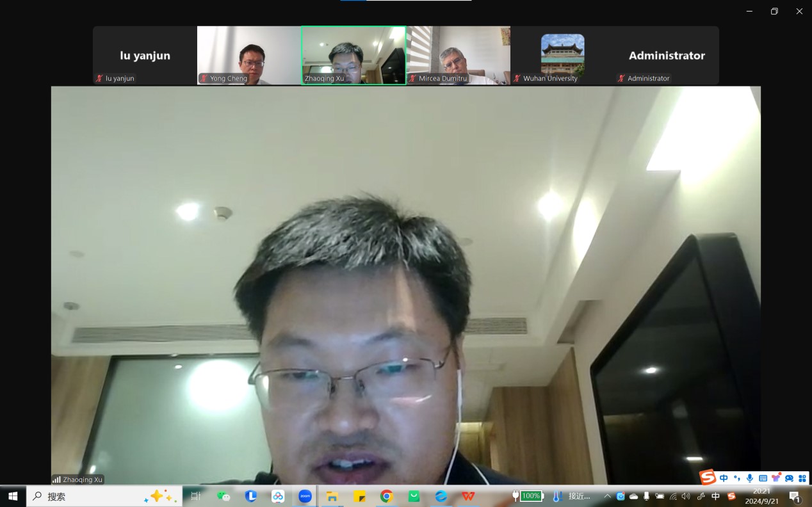Click the Administrator participant tile
This screenshot has height=507, width=812.
(x=667, y=56)
